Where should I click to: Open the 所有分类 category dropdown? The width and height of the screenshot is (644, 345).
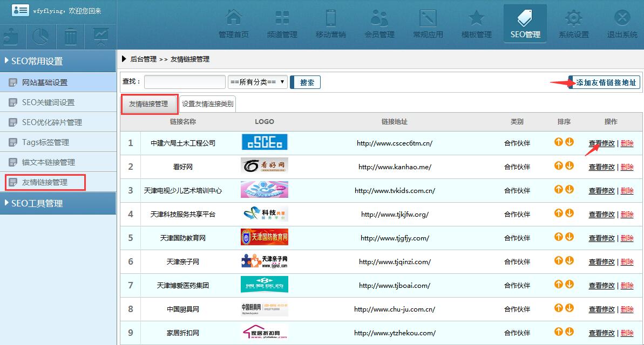[257, 82]
